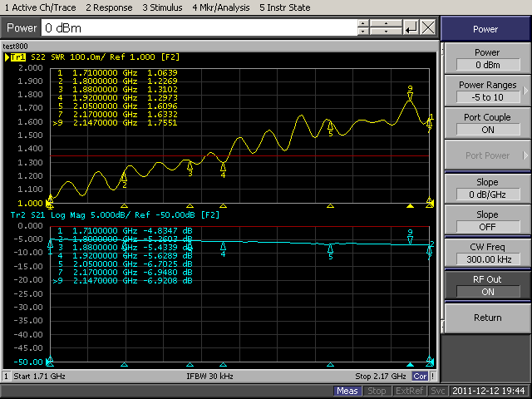The image size is (532, 399).
Task: Click the exclamation mark status indicator
Action: pyautogui.click(x=432, y=377)
